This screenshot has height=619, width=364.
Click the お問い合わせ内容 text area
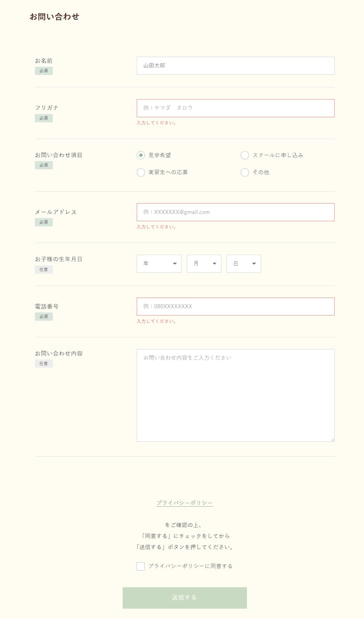235,395
